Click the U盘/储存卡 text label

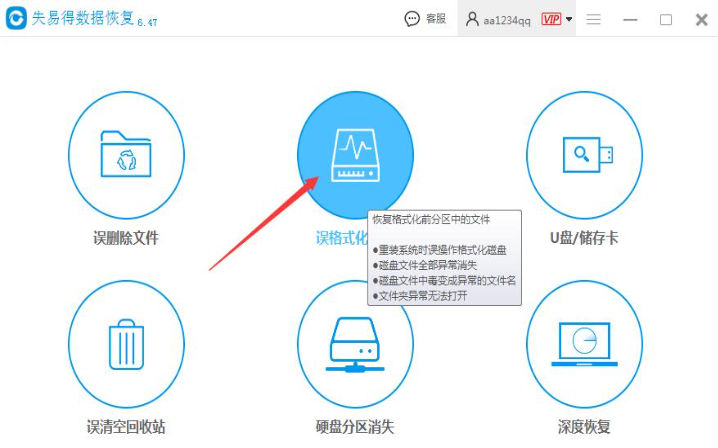584,238
